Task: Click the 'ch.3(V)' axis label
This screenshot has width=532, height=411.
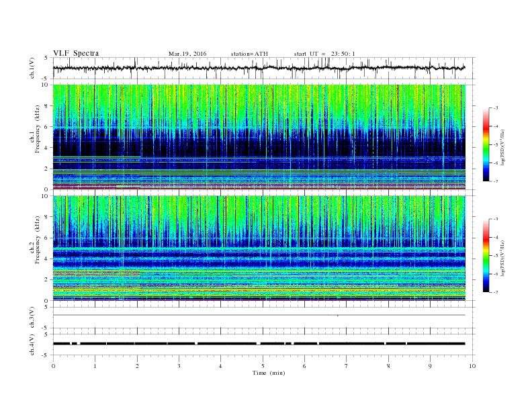Action: click(x=32, y=318)
